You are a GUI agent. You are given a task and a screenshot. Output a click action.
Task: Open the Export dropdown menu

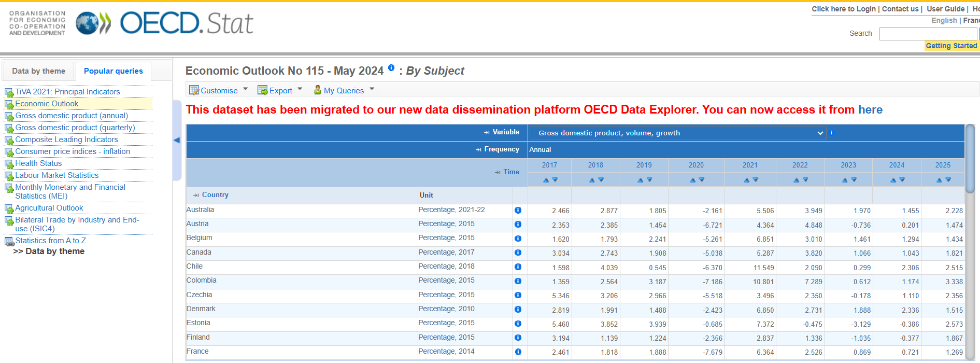pos(280,90)
